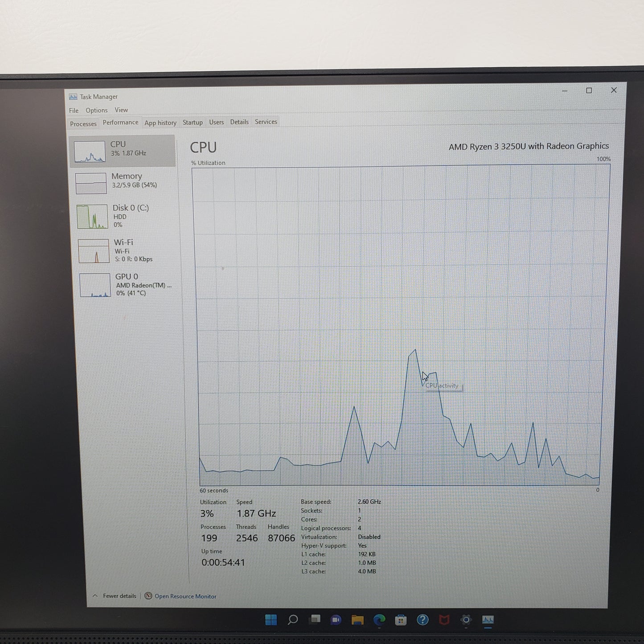This screenshot has height=644, width=644.
Task: Open the View menu
Action: point(121,110)
